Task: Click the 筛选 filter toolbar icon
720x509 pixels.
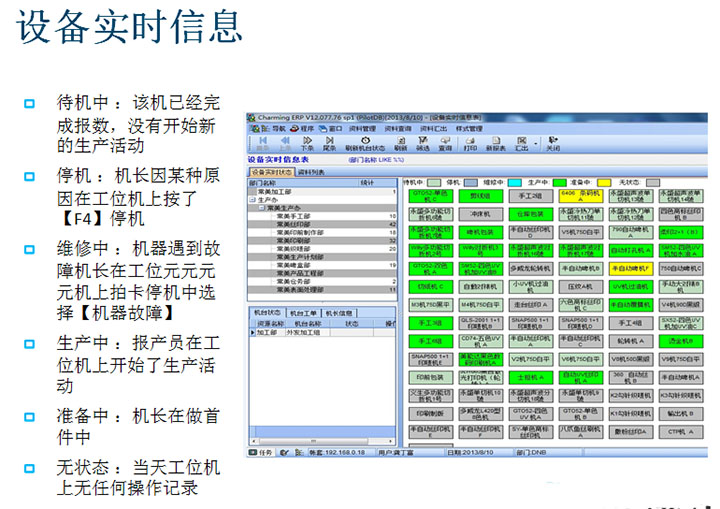Action: [x=423, y=143]
